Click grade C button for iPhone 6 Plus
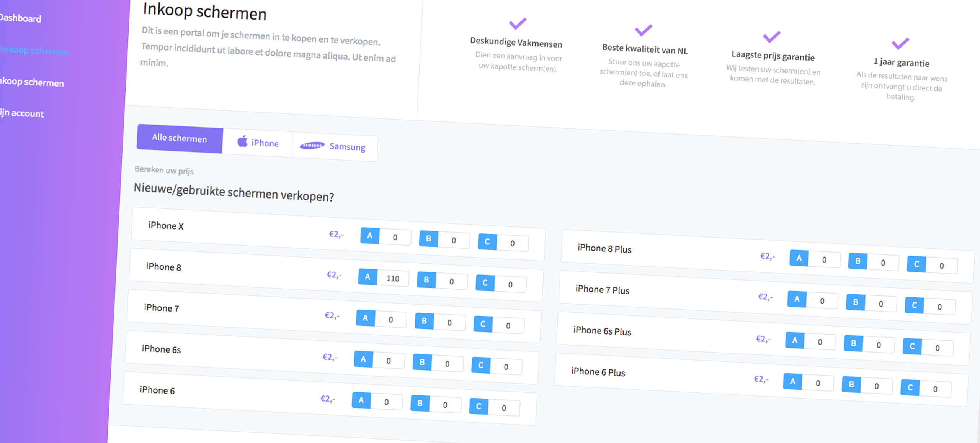 tap(910, 387)
